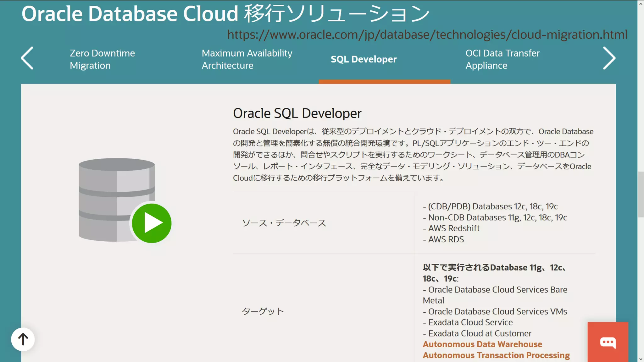
Task: Click Oracle Database Cloud Services Bare Metal entry
Action: click(x=495, y=295)
